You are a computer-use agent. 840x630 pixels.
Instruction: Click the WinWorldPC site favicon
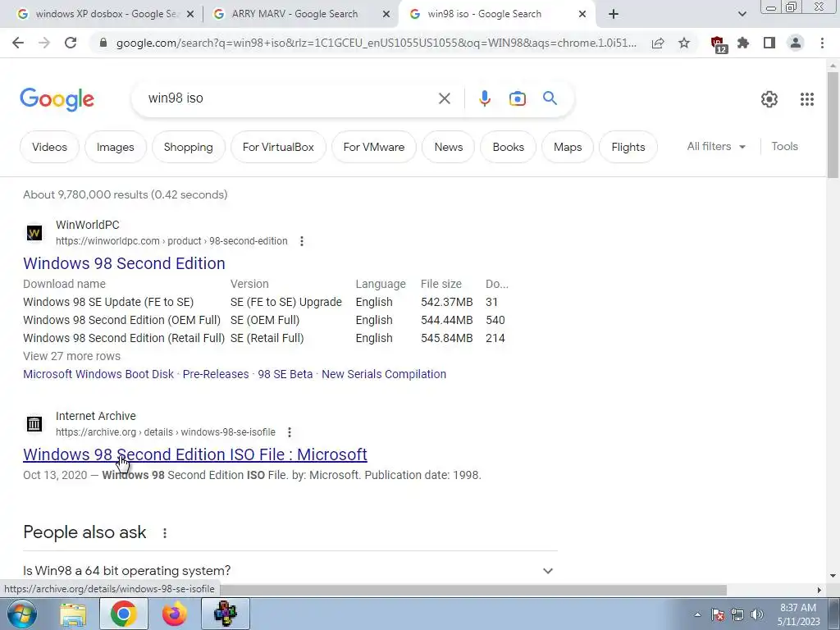[x=34, y=233]
